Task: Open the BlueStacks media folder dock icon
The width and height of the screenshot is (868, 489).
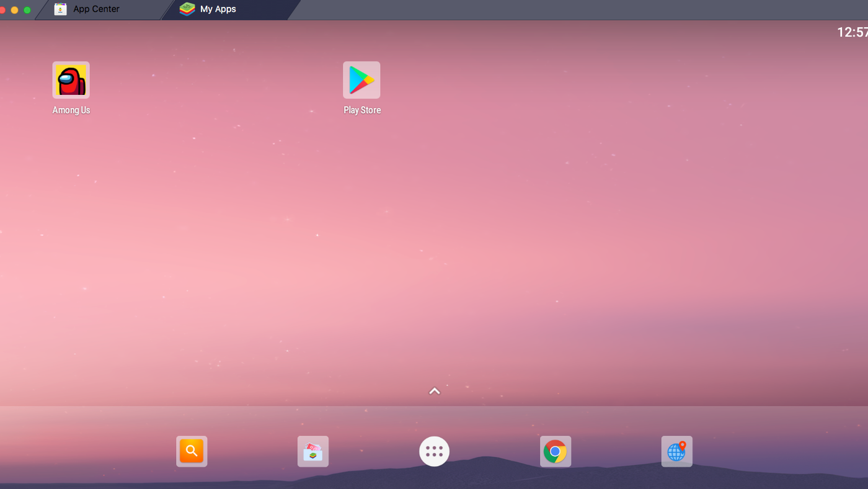Action: (x=313, y=451)
